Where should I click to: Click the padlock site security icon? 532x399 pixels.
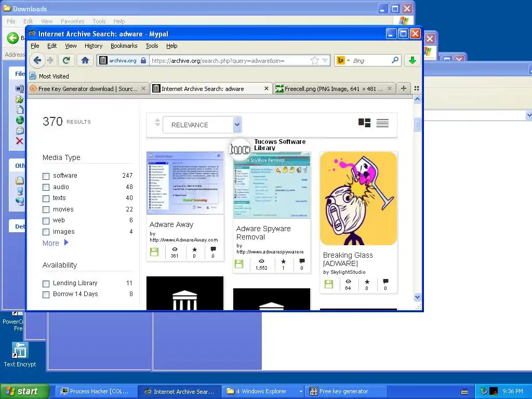click(143, 60)
